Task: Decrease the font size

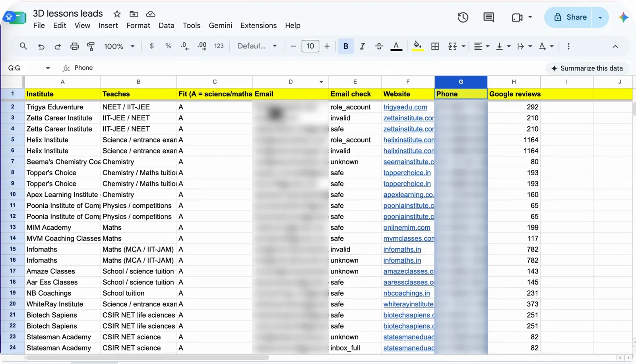Action: [293, 46]
